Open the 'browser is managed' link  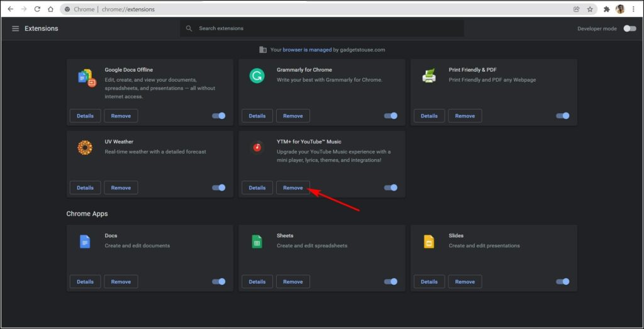click(307, 50)
